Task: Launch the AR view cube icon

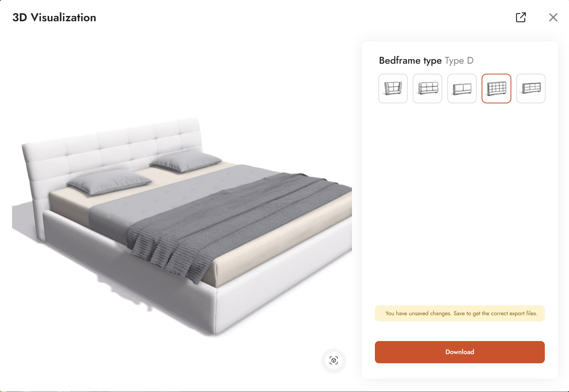Action: tap(334, 360)
